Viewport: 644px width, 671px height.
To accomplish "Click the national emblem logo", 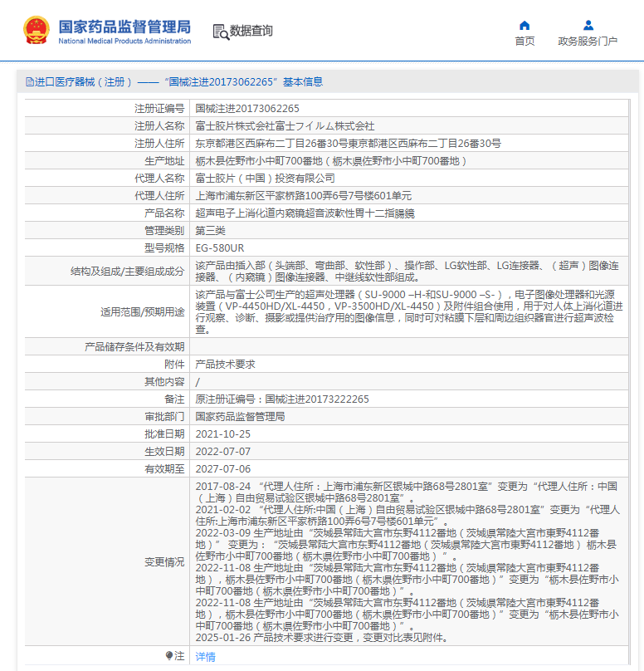I will coord(37,31).
